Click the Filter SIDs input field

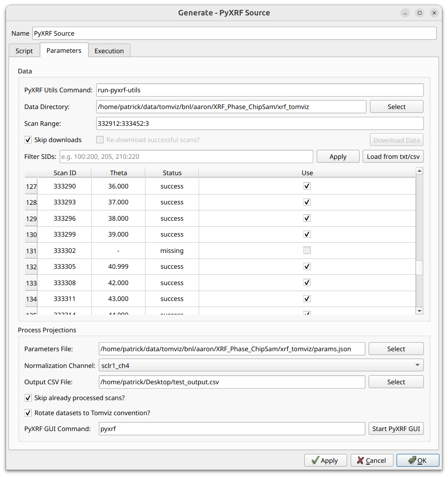click(186, 157)
